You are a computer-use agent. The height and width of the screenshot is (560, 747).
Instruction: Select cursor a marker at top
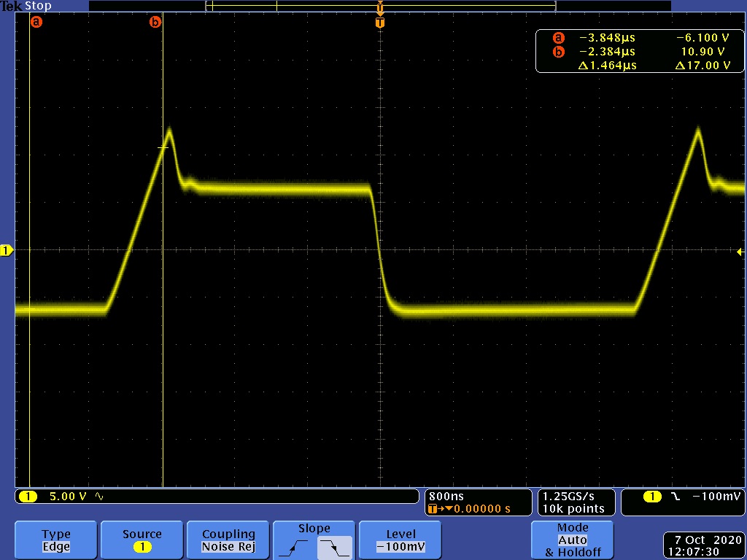click(x=36, y=22)
